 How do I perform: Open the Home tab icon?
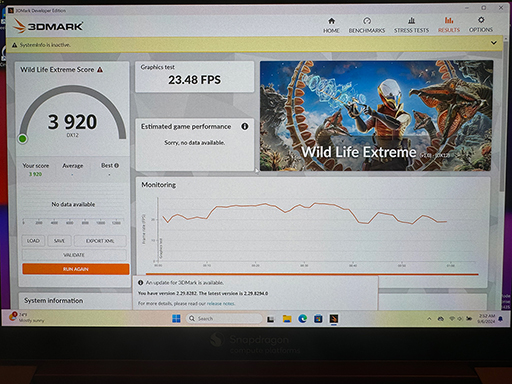click(331, 21)
